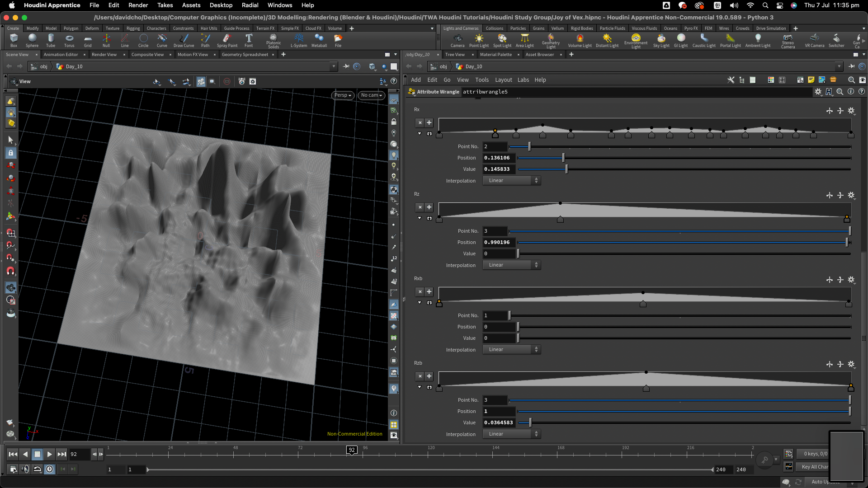Toggle audio playback speaker on timeline
The width and height of the screenshot is (868, 488).
pyautogui.click(x=25, y=469)
